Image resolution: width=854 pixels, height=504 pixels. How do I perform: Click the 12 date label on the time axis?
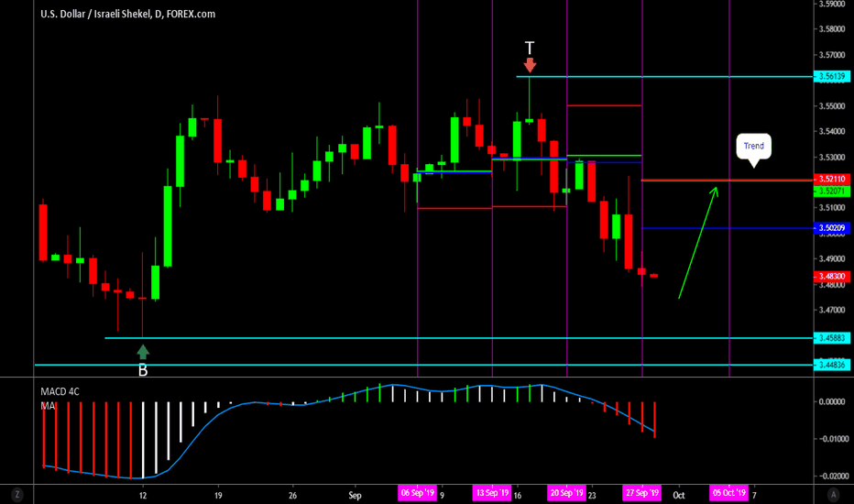tap(143, 495)
